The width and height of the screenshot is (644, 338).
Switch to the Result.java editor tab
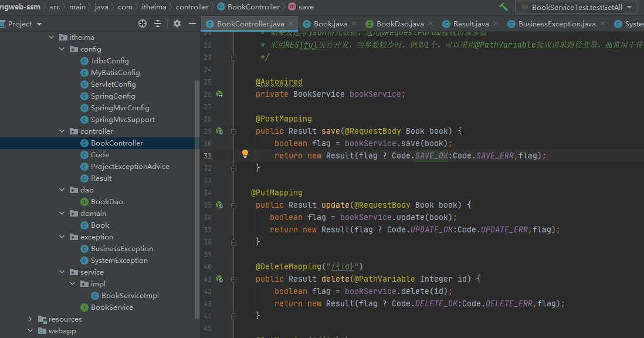click(x=470, y=24)
